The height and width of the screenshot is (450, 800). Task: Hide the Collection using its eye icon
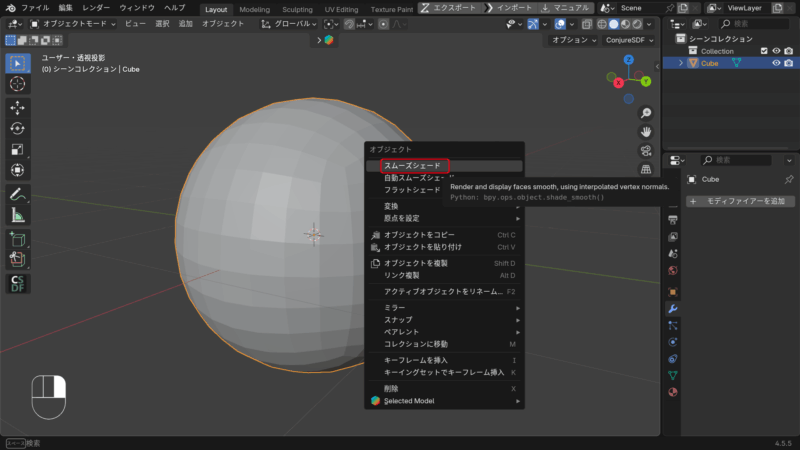point(776,51)
